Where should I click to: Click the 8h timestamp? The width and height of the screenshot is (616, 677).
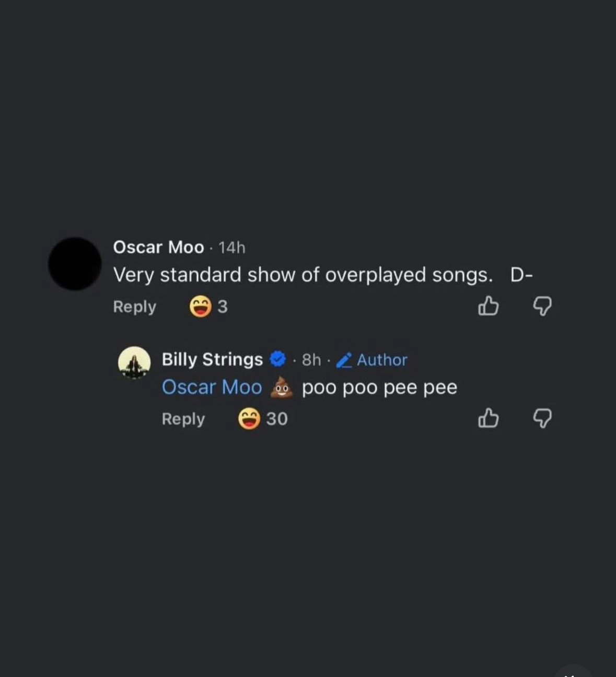coord(311,359)
